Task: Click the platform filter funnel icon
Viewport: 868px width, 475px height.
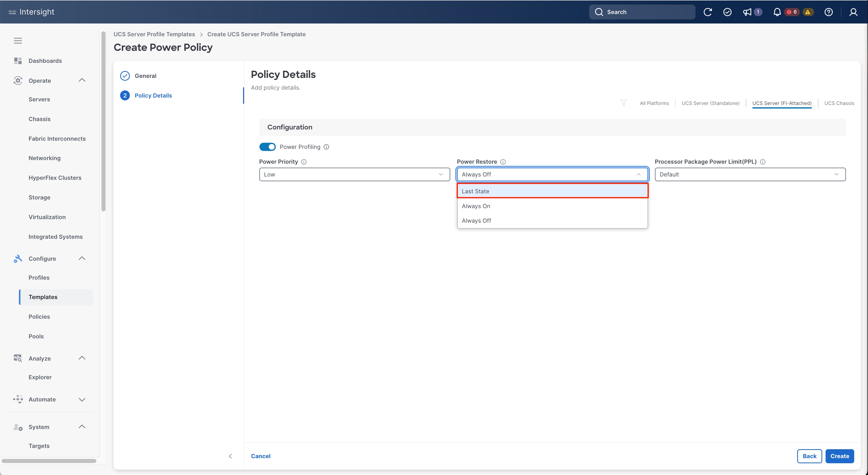Action: pyautogui.click(x=623, y=103)
